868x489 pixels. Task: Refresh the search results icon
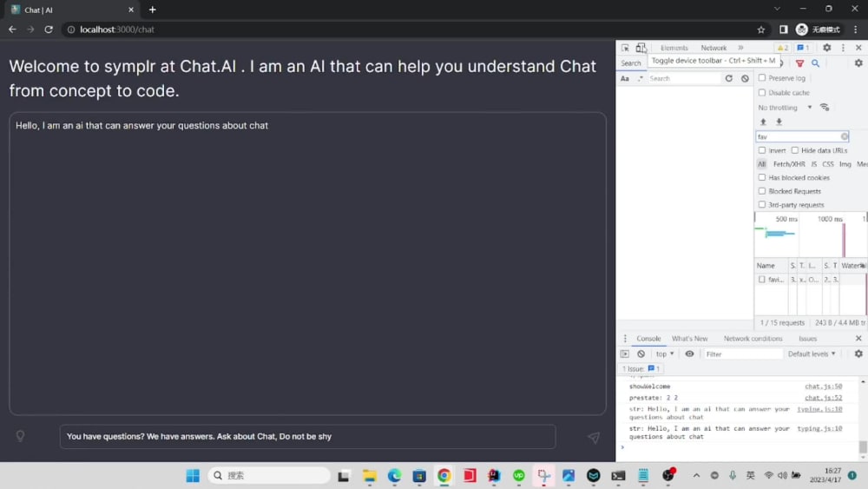(x=728, y=79)
